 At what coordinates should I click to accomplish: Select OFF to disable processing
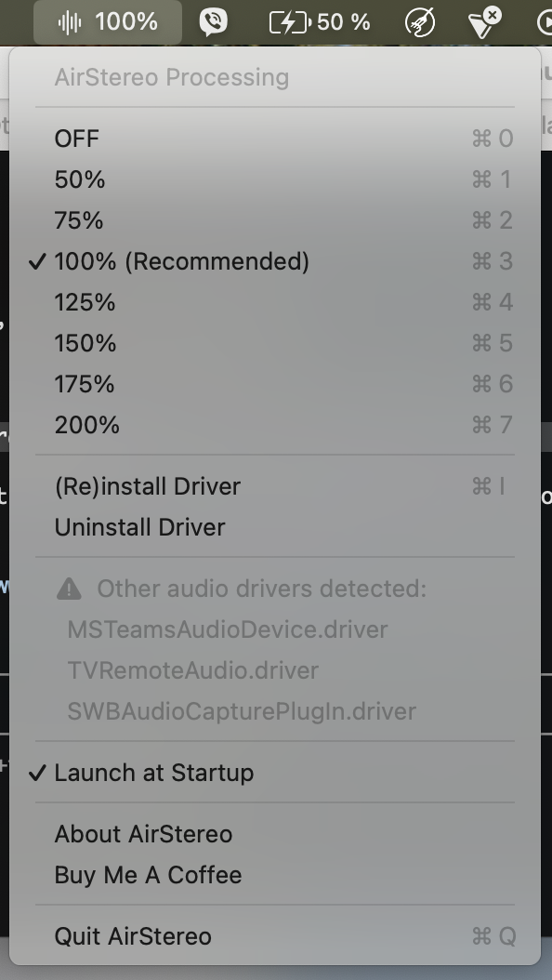click(77, 139)
